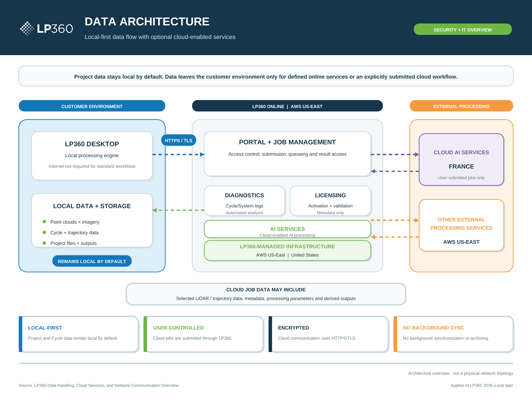Select the LOCAL-FIRST card title
The height and width of the screenshot is (411, 532).
click(x=45, y=328)
